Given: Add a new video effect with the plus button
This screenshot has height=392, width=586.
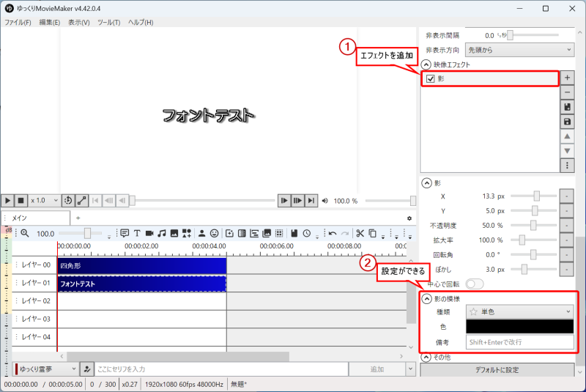Looking at the screenshot, I should click(x=567, y=77).
